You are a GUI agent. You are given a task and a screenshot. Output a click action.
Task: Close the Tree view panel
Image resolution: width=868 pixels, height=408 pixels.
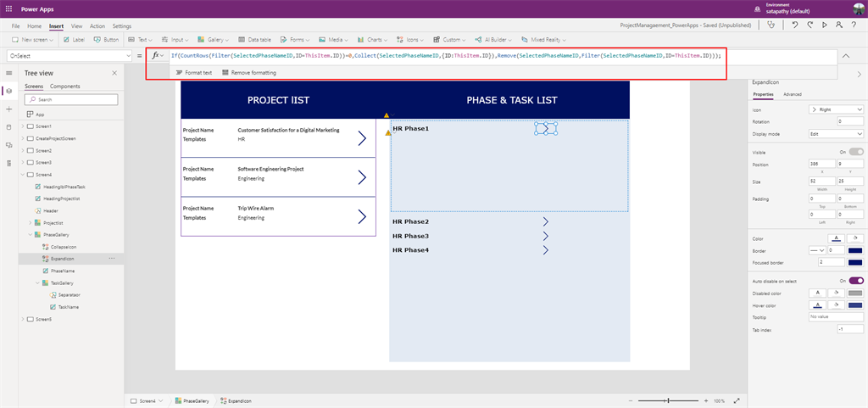(114, 73)
